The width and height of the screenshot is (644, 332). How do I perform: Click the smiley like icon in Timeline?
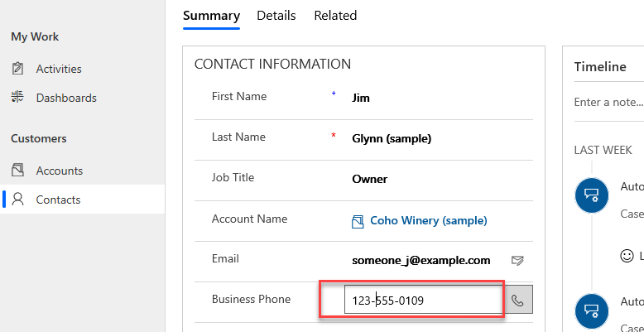[x=627, y=256]
